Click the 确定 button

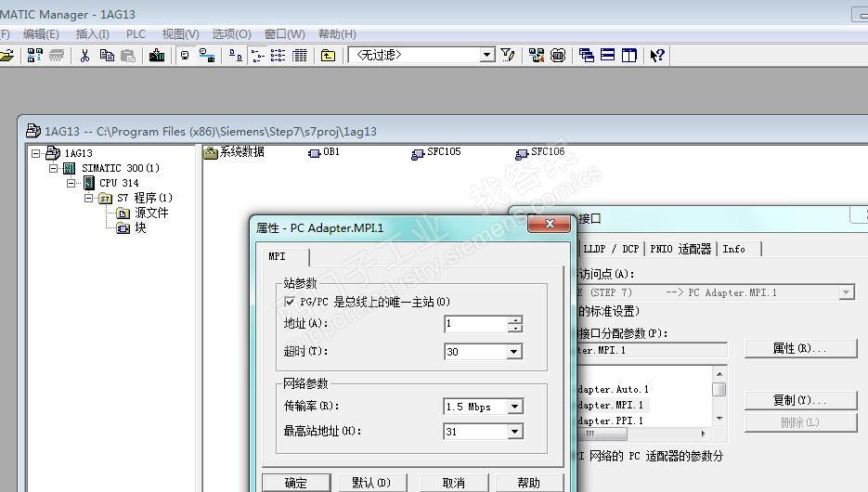click(296, 483)
